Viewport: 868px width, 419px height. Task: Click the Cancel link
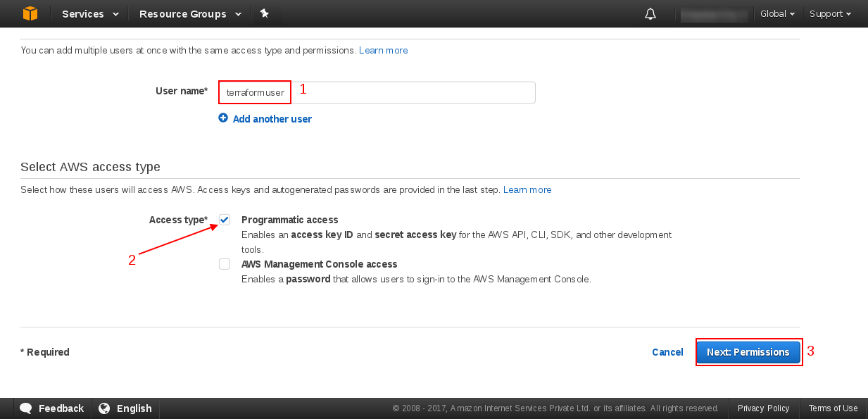coord(667,352)
